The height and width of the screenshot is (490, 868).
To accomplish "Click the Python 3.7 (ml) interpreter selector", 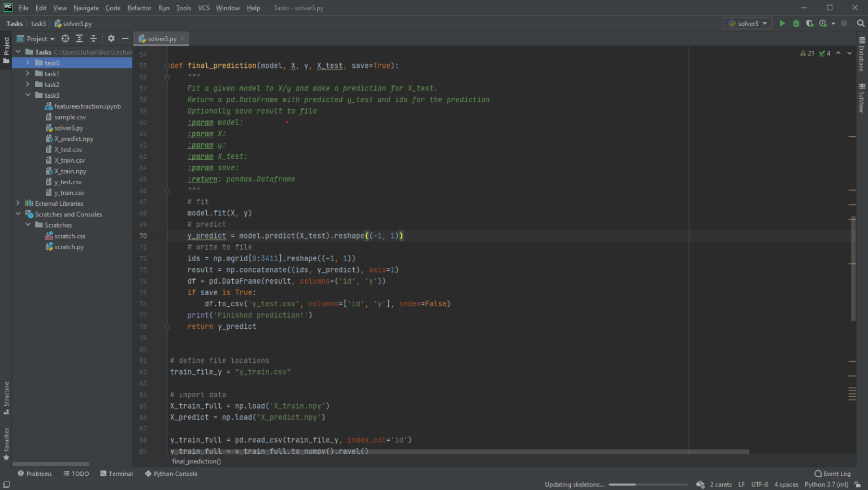I will [826, 484].
